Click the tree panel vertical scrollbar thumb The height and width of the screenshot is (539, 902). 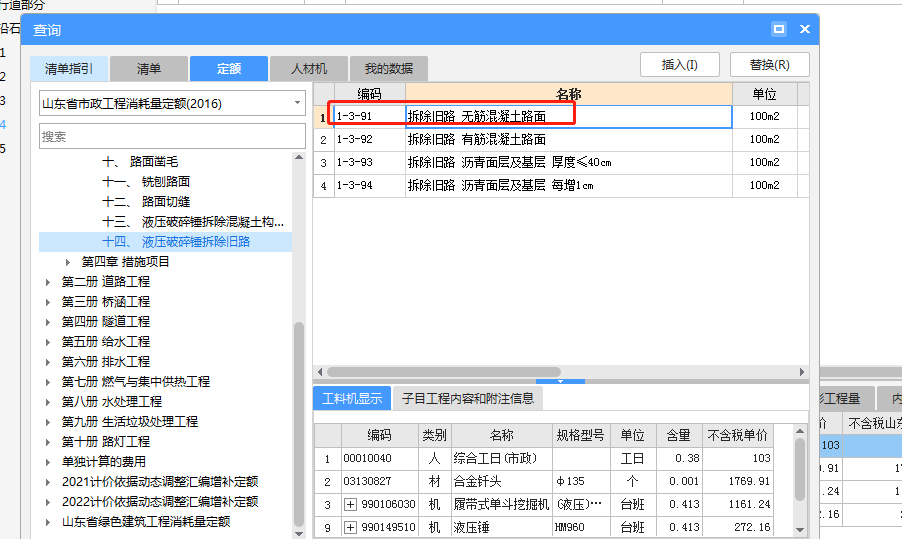[299, 425]
